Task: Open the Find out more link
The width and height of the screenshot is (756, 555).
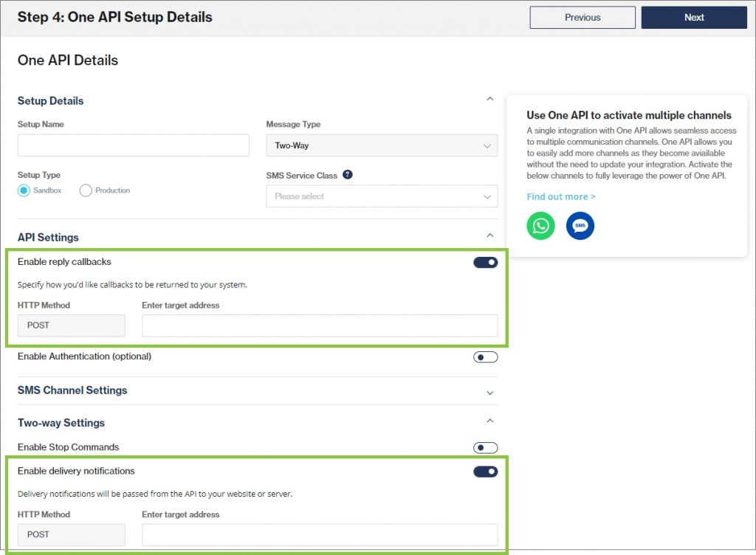Action: [x=560, y=196]
